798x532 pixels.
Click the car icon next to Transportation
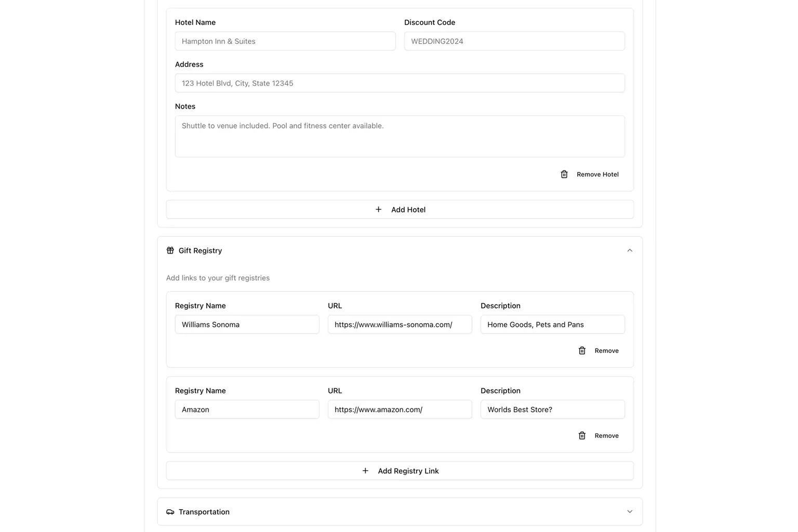point(170,512)
